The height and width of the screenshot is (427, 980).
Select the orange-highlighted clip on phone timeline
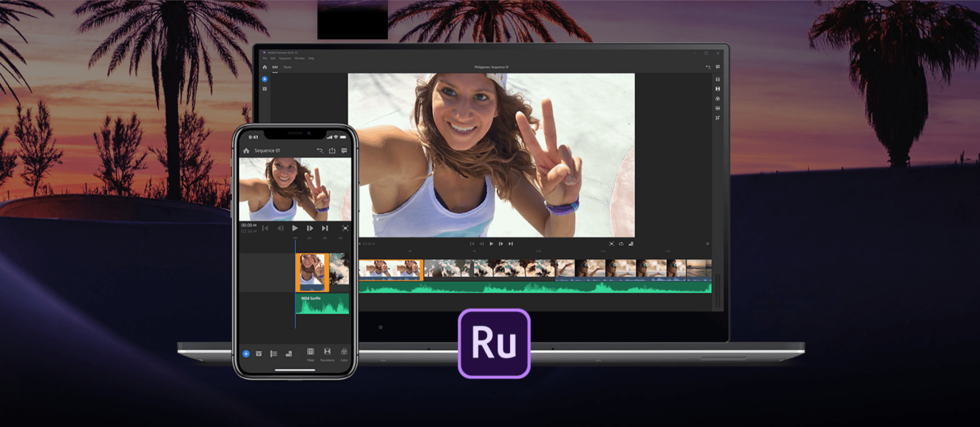(x=312, y=272)
